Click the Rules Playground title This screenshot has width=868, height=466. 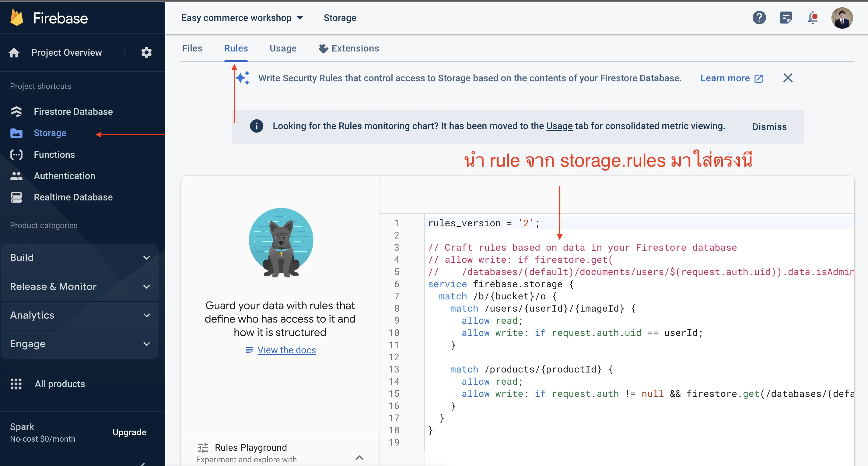pyautogui.click(x=251, y=447)
